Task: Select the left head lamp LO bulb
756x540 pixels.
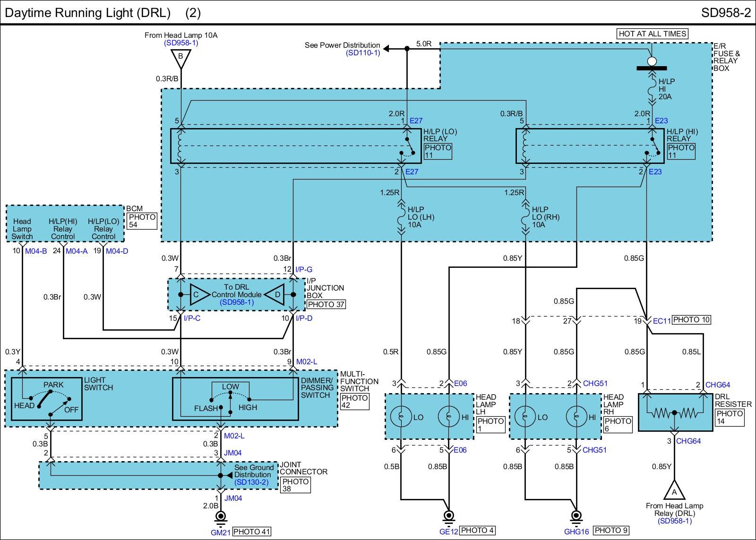Action: click(401, 417)
